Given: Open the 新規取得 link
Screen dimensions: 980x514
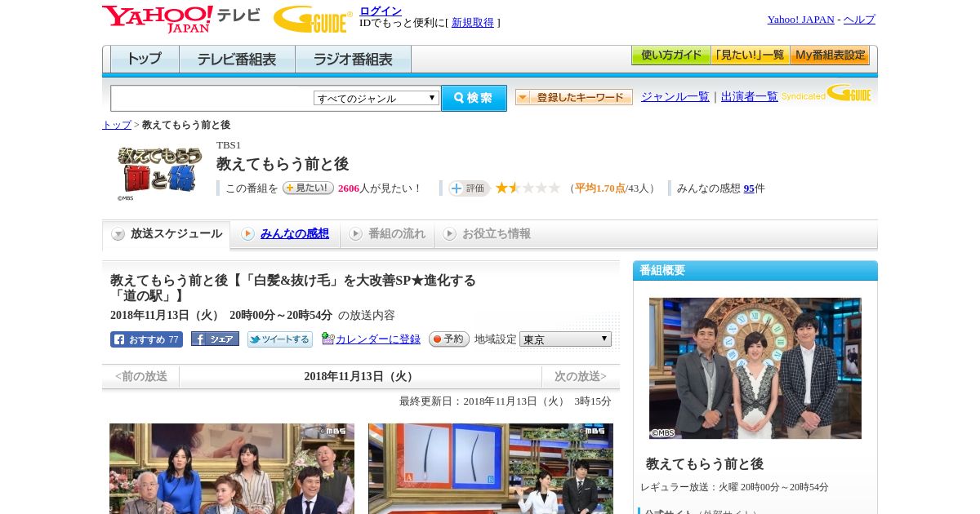Looking at the screenshot, I should pos(473,22).
